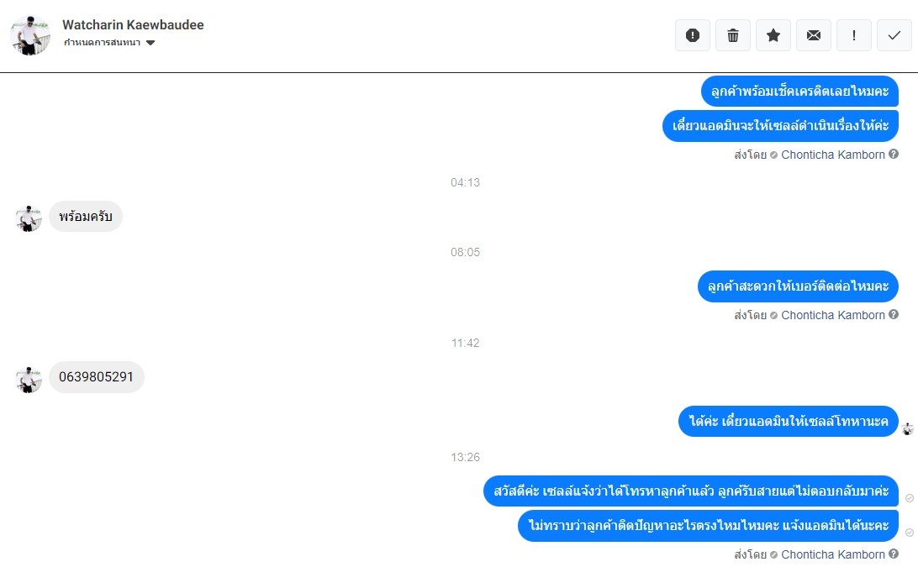Select the พร้อมครับ reply bubble

(86, 217)
